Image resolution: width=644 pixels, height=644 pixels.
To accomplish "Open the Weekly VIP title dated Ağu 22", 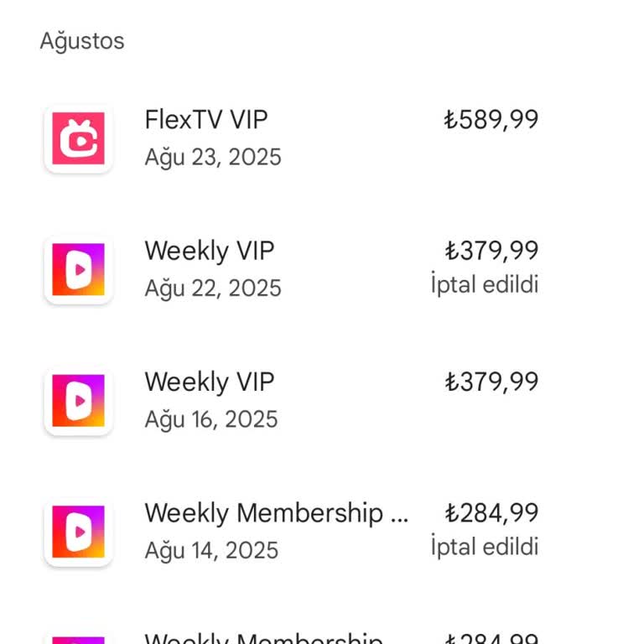I will 210,251.
